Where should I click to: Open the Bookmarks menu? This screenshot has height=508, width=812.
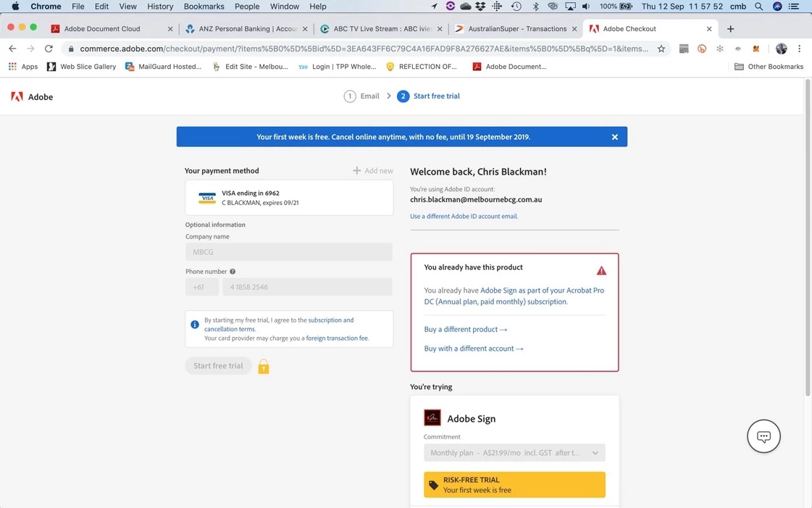204,7
